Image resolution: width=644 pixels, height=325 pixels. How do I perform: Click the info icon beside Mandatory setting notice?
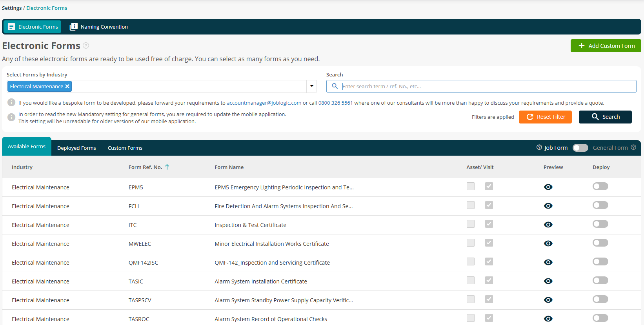pyautogui.click(x=11, y=117)
